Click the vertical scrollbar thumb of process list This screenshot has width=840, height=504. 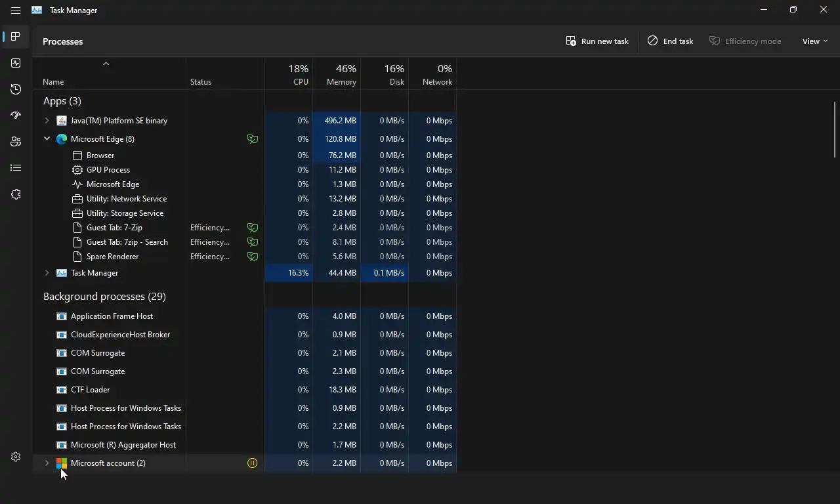click(x=835, y=129)
